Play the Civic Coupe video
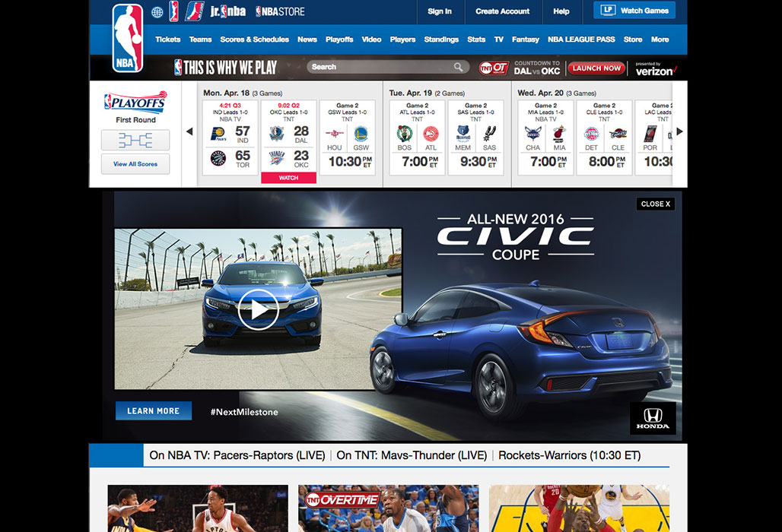Viewport: 782px width, 532px height. click(258, 309)
